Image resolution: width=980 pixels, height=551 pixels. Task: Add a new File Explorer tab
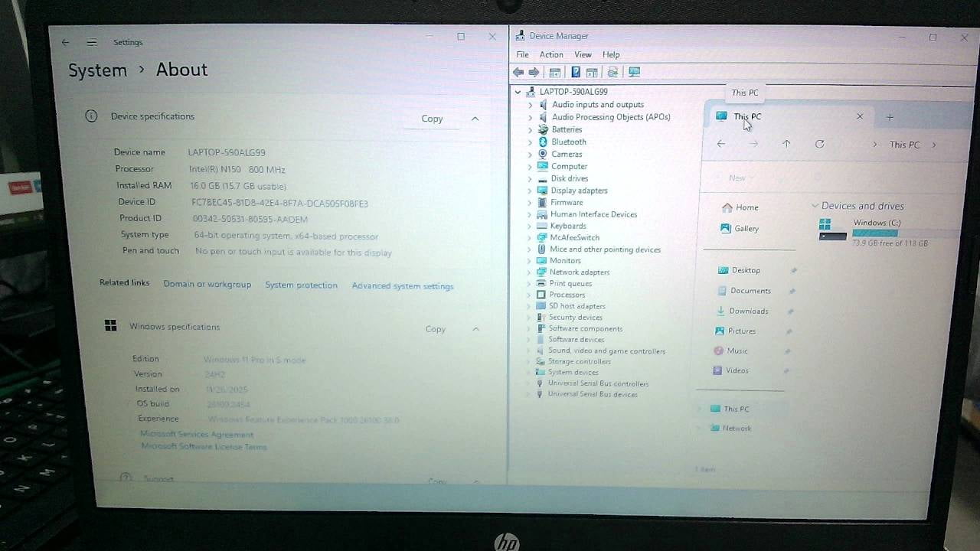890,117
